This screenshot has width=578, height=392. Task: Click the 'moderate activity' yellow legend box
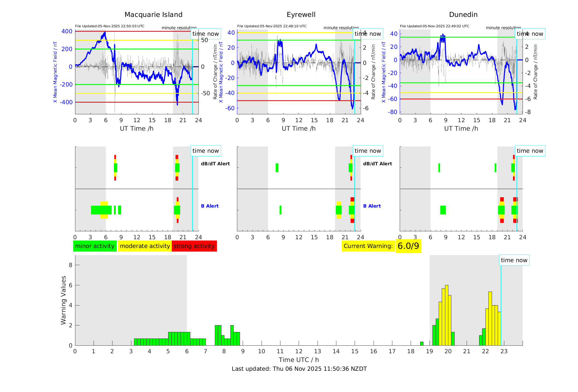pos(145,246)
